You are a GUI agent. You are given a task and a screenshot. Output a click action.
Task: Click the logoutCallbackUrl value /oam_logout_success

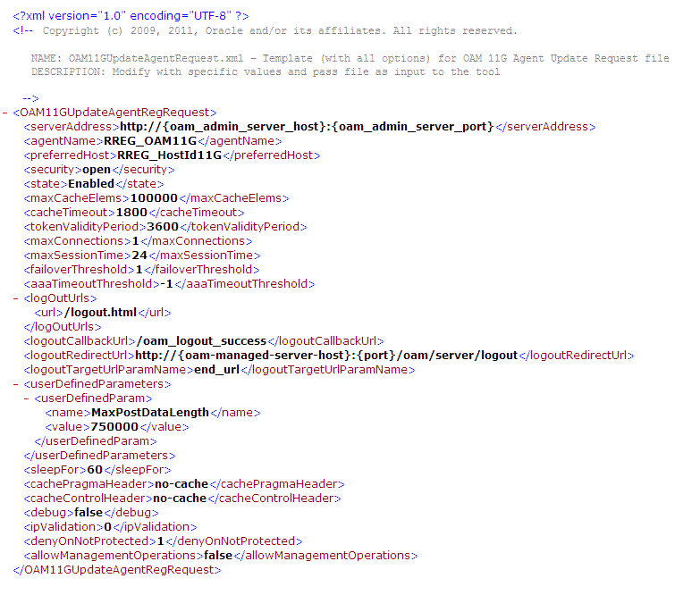click(201, 341)
